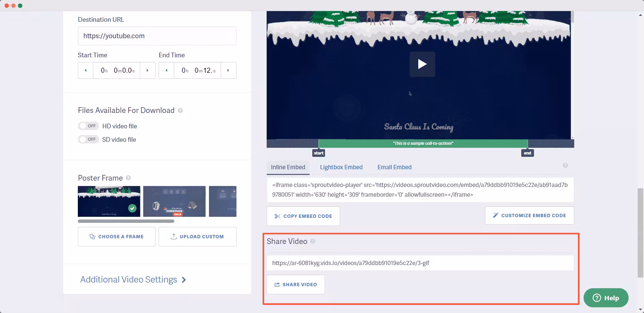Click the share video URL field
This screenshot has height=313, width=644.
420,263
